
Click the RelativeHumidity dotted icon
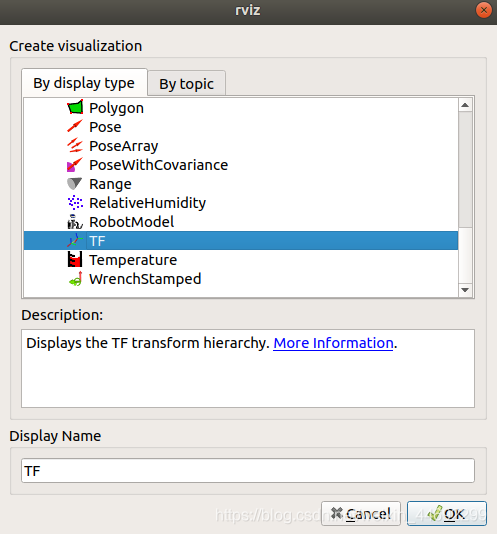click(75, 203)
